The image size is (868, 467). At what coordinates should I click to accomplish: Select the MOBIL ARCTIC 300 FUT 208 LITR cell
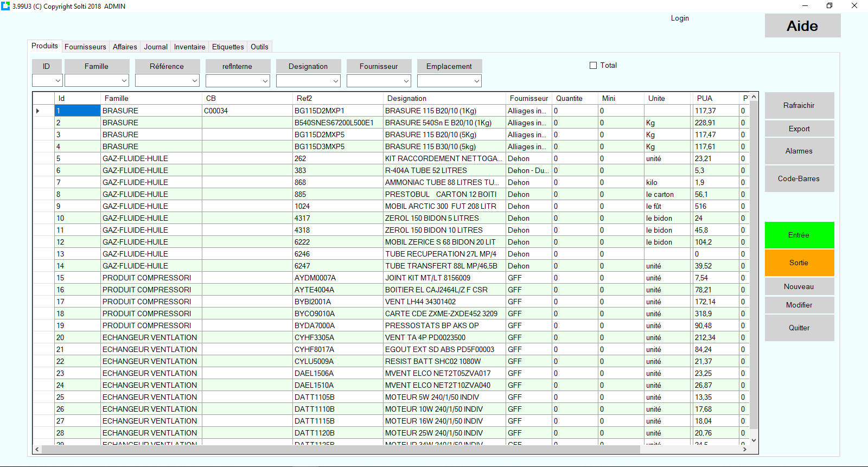[x=445, y=206]
